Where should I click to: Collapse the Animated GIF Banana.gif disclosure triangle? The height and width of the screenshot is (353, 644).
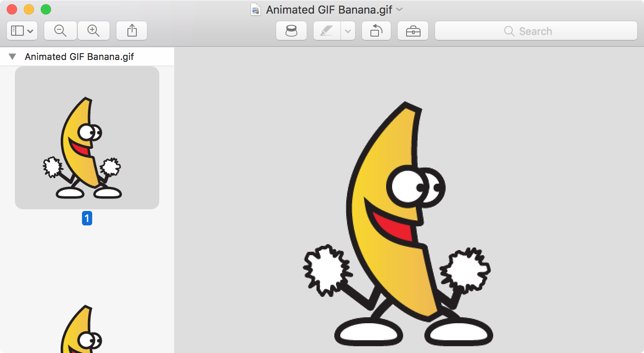[12, 57]
